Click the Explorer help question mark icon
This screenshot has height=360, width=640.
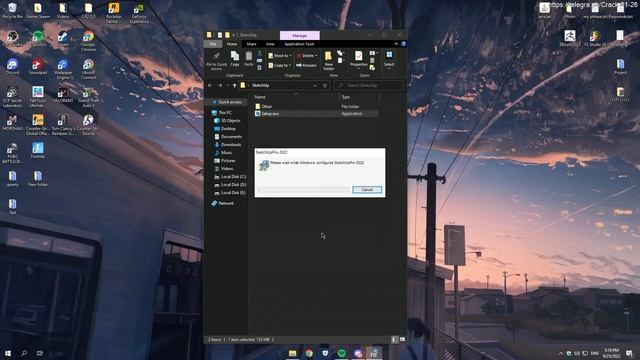click(403, 44)
